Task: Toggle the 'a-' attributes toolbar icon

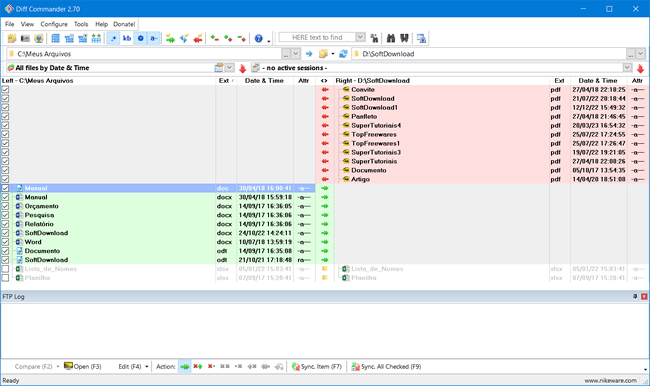Action: tap(154, 38)
